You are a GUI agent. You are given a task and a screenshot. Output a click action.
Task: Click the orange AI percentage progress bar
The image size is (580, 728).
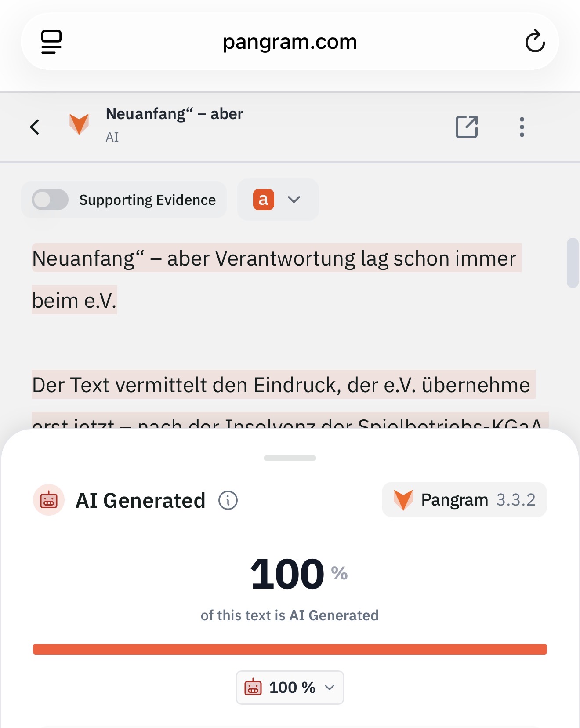tap(290, 649)
